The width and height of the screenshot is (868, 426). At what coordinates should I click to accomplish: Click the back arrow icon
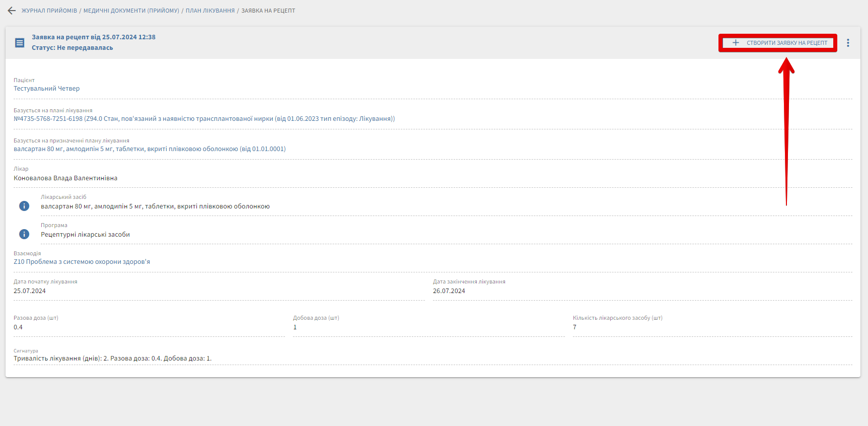(x=12, y=11)
